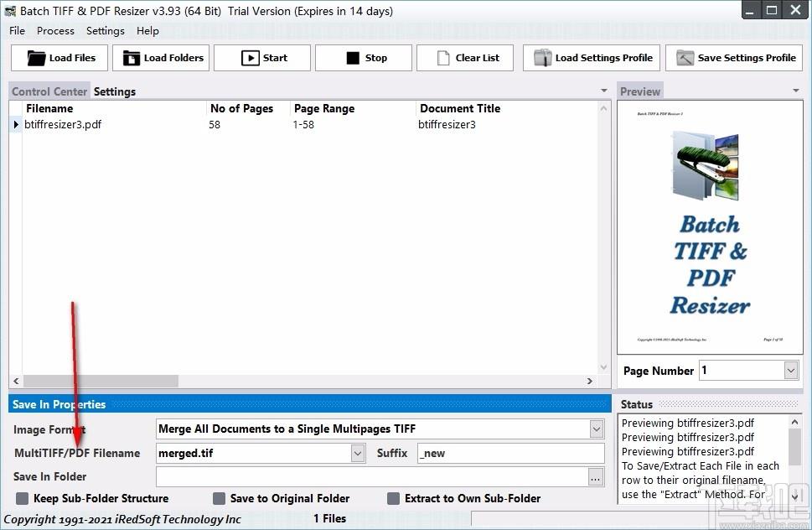The image size is (812, 530).
Task: Click the preview page thumbnail
Action: 710,227
